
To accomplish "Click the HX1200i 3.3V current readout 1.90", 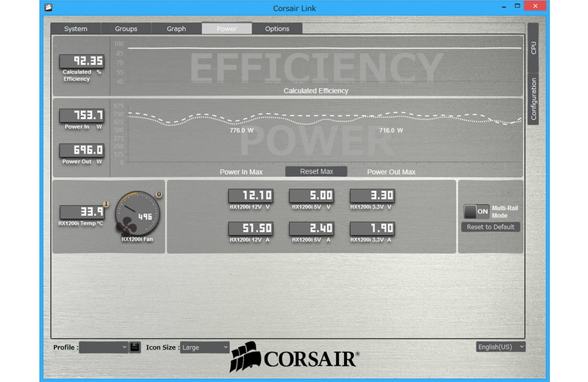I will pyautogui.click(x=373, y=228).
